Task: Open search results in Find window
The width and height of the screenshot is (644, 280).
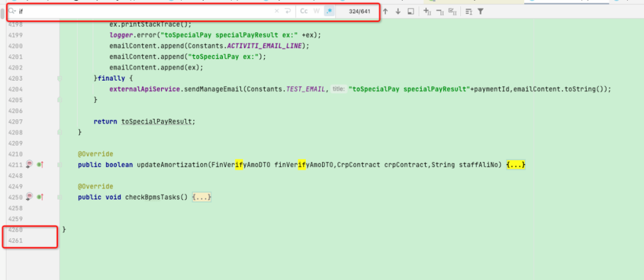Action: click(x=411, y=11)
